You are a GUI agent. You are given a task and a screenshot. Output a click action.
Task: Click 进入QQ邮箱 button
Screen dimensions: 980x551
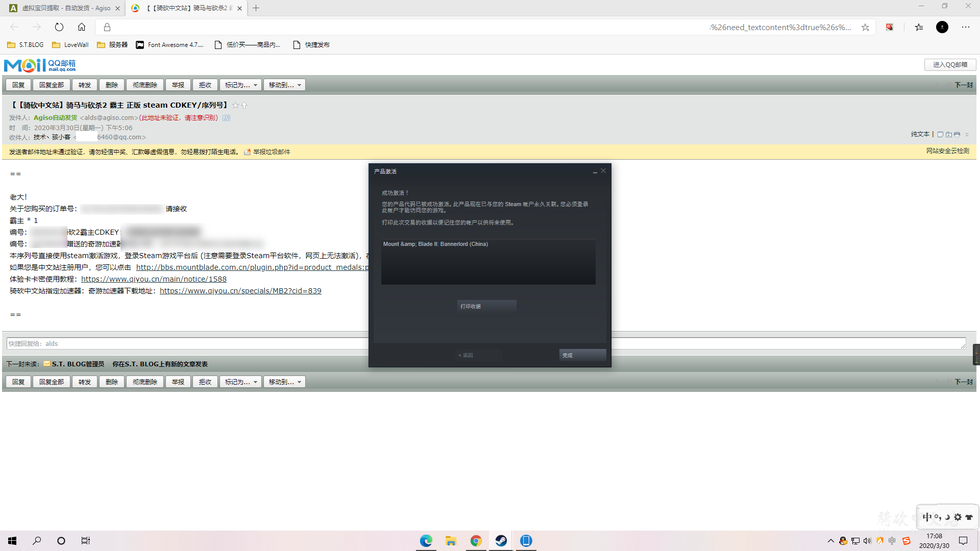tap(950, 65)
